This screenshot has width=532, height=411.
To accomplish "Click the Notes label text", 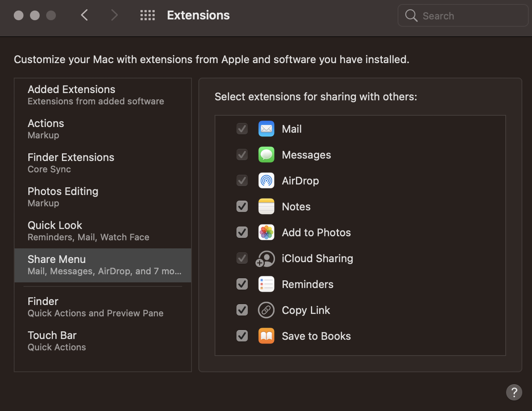I will pos(296,207).
